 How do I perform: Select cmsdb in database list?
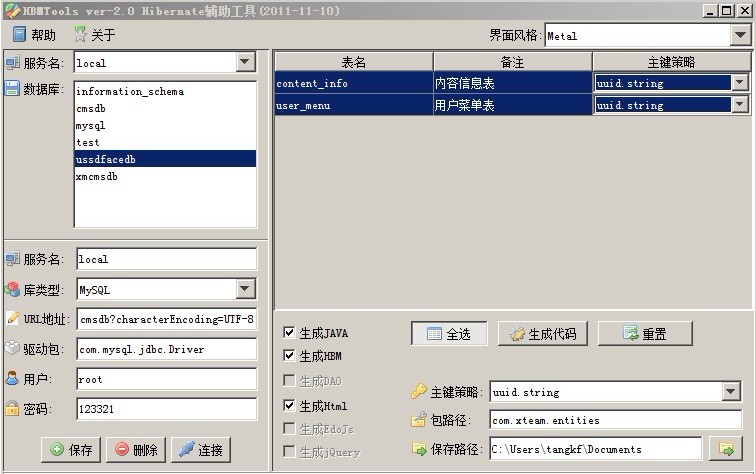[x=165, y=108]
